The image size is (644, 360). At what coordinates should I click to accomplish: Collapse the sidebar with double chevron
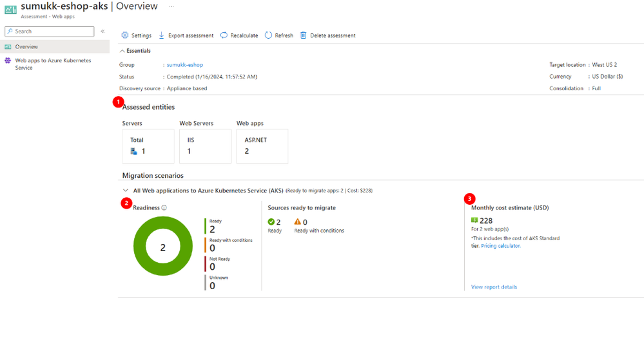point(102,31)
